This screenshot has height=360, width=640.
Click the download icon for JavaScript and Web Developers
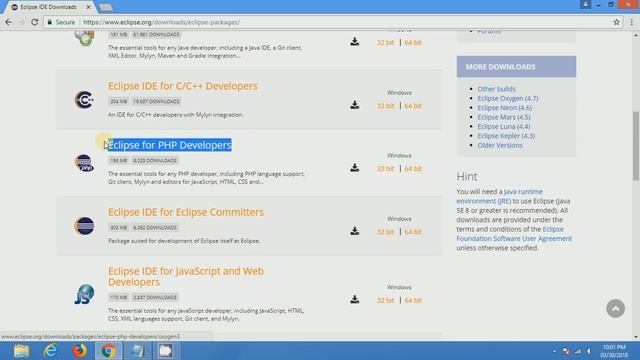[355, 299]
